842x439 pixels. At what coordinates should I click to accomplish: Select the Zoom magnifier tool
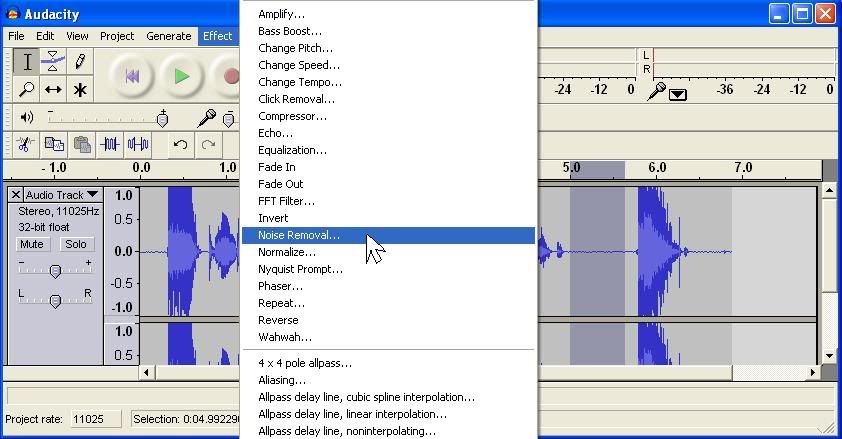coord(26,89)
